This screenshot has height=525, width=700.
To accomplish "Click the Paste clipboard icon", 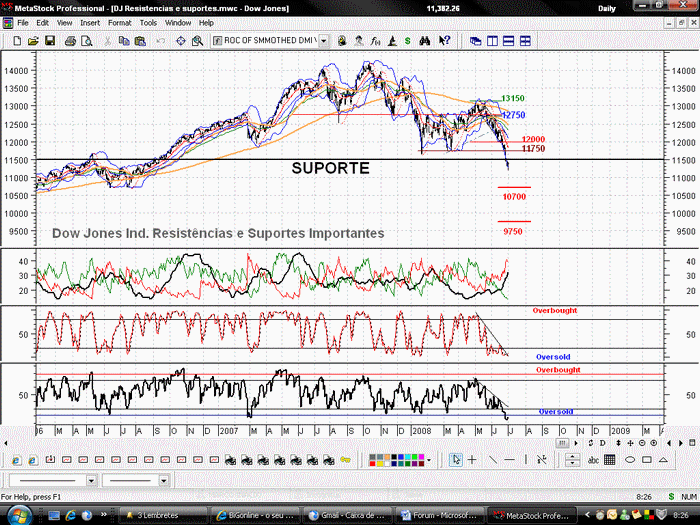I will pyautogui.click(x=140, y=41).
